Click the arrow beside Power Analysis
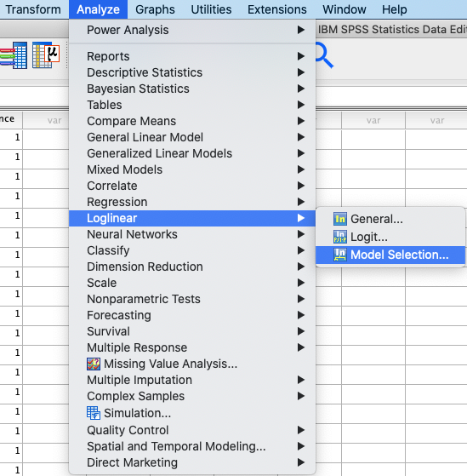Image resolution: width=467 pixels, height=476 pixels. coord(301,30)
